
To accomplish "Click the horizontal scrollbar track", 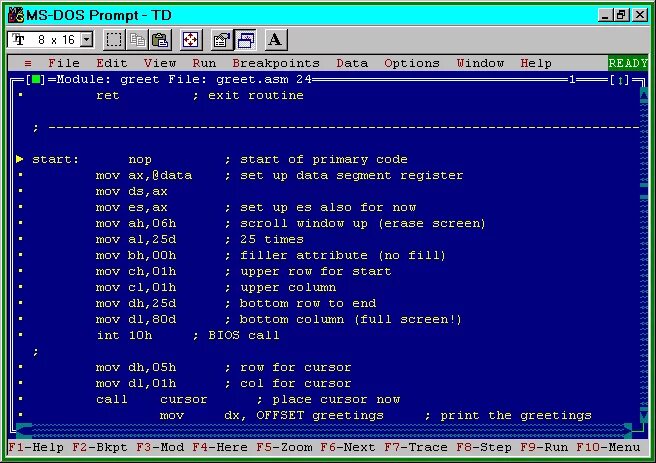I will tap(328, 430).
